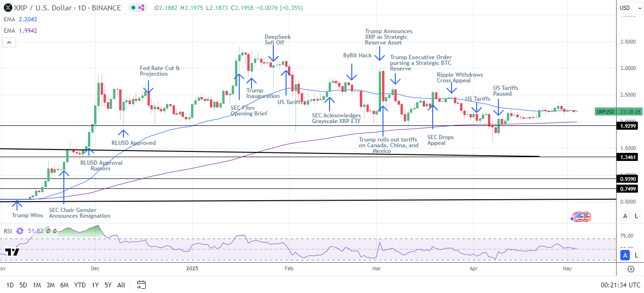The height and width of the screenshot is (293, 644).
Task: Select 'SEC Files Opening Brief' annotation
Action: pyautogui.click(x=249, y=110)
